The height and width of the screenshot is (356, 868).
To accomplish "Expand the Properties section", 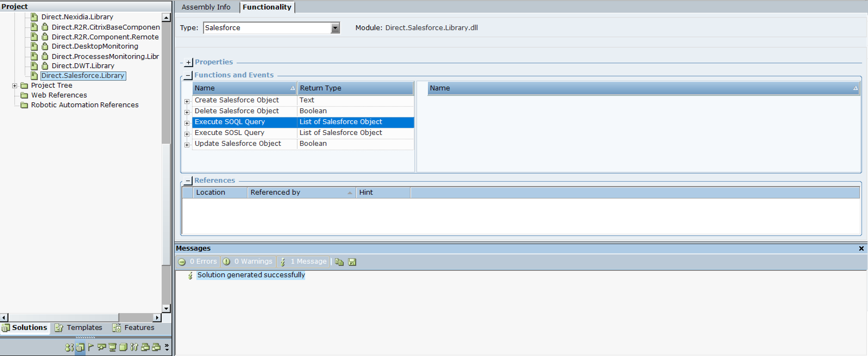I will [x=188, y=62].
